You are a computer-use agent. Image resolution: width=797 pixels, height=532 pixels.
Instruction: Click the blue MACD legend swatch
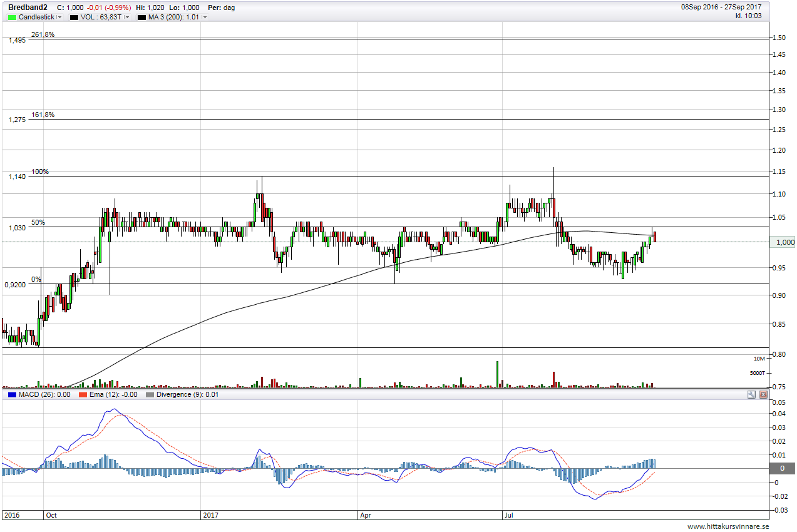click(x=11, y=395)
